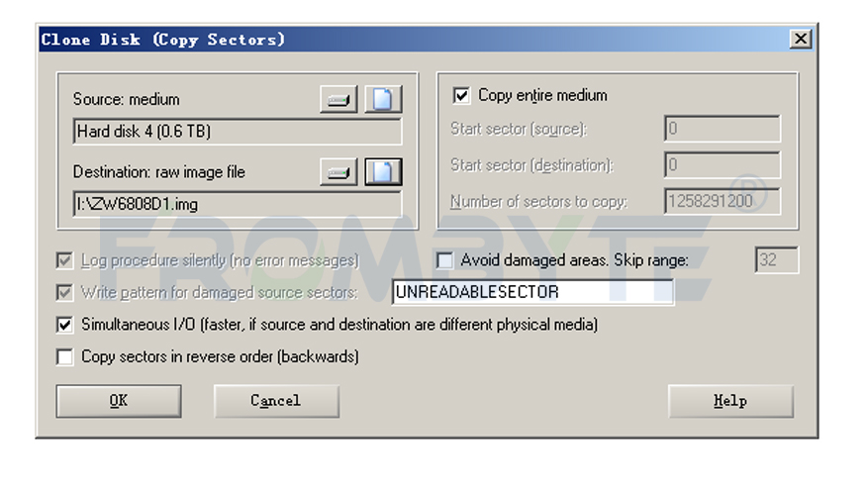Screen dimensions: 868x495
Task: Click the UNREADABLESECTOR pattern field
Action: [x=532, y=292]
